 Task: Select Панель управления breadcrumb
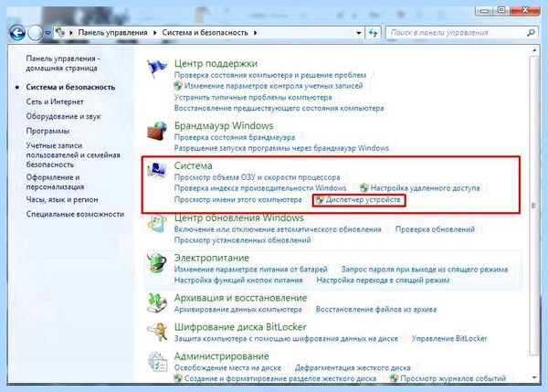(112, 33)
